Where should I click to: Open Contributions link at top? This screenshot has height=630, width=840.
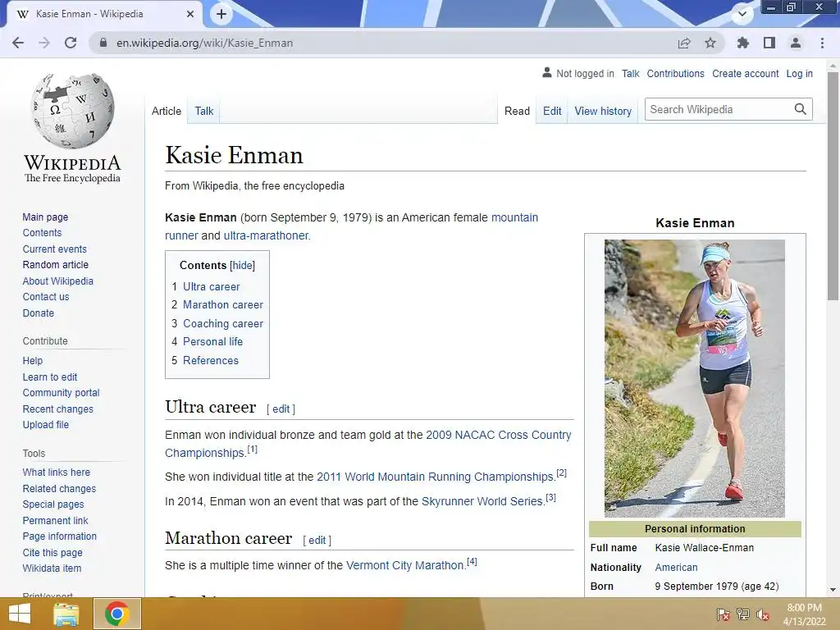pos(675,73)
